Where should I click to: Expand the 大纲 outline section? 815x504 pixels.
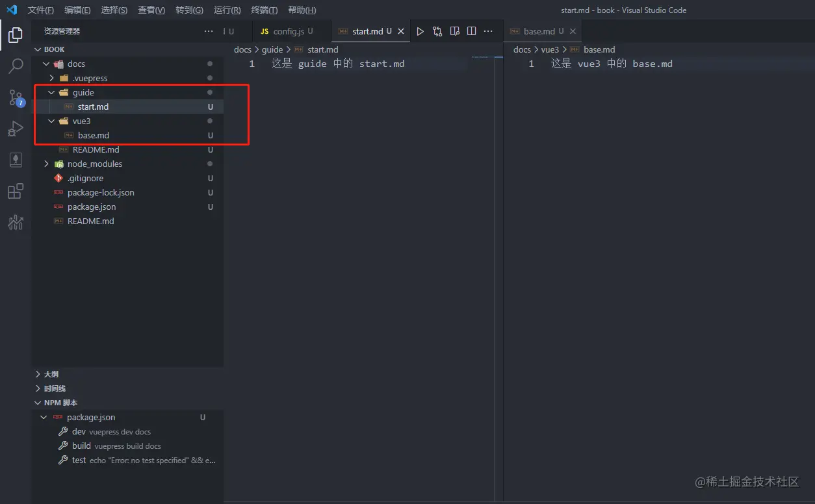tap(38, 374)
